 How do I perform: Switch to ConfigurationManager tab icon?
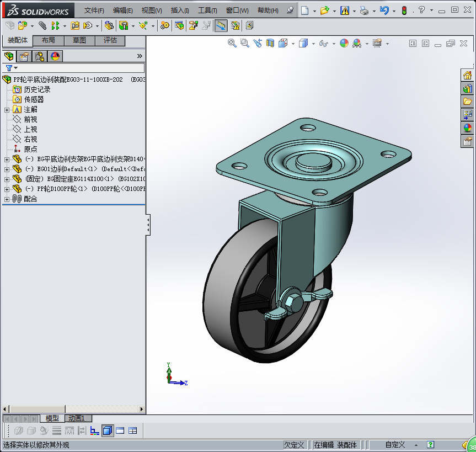coord(40,56)
